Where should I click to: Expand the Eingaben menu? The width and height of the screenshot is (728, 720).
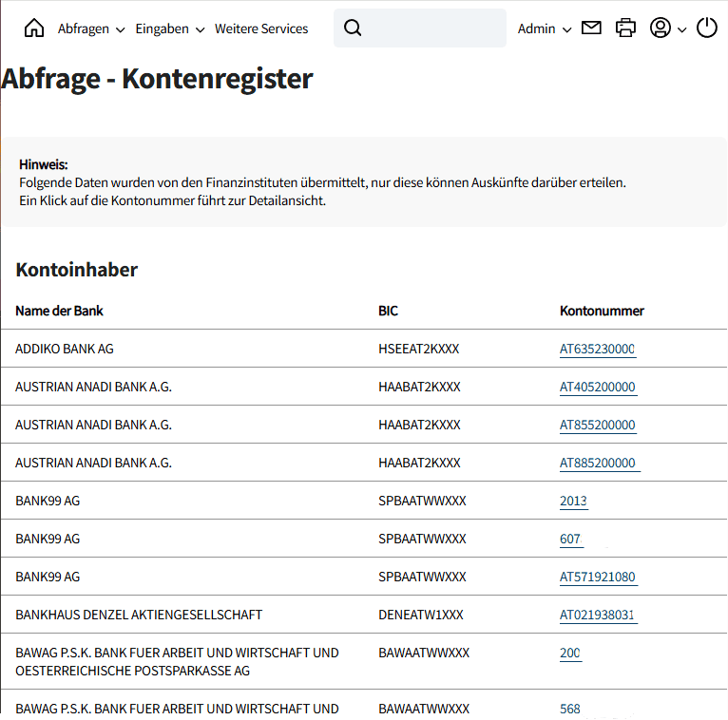[169, 28]
